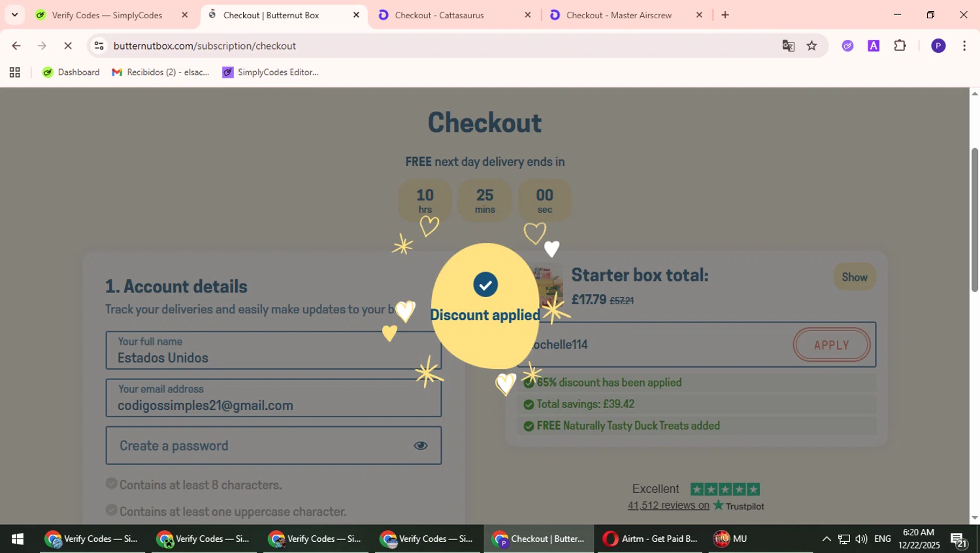Open the Recibidos Gmail bookmark
The image size is (980, 553).
pos(161,72)
